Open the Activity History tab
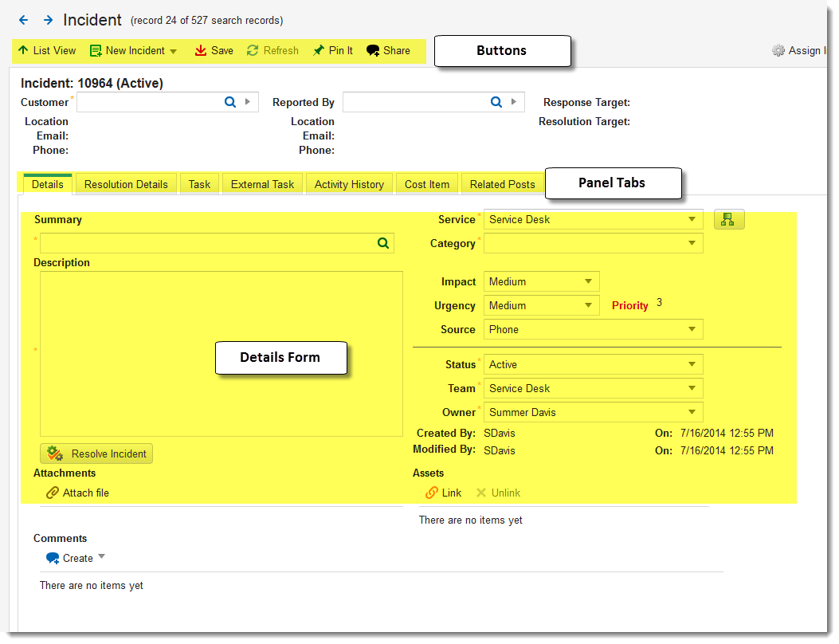This screenshot has width=839, height=644. pos(350,184)
